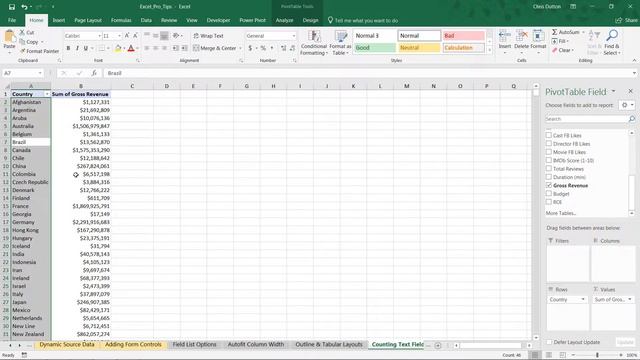Switch to the Formulas ribbon tab
Image resolution: width=640 pixels, height=360 pixels.
[121, 20]
